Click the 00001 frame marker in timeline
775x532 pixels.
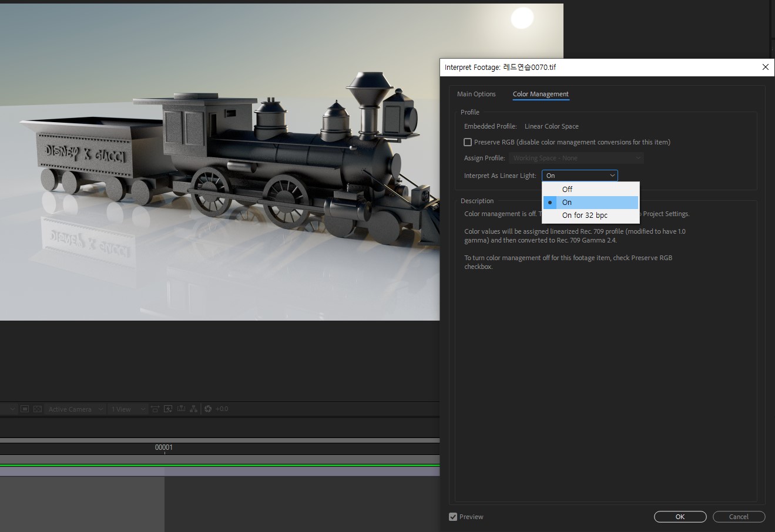point(164,447)
